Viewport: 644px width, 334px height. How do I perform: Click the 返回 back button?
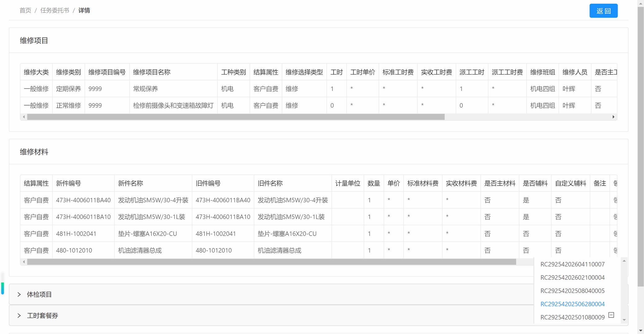point(603,11)
